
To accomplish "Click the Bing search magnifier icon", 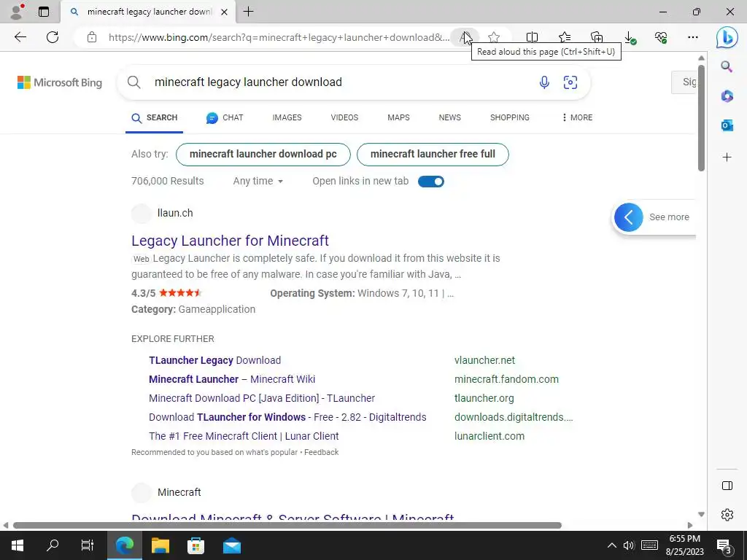I will tap(134, 82).
